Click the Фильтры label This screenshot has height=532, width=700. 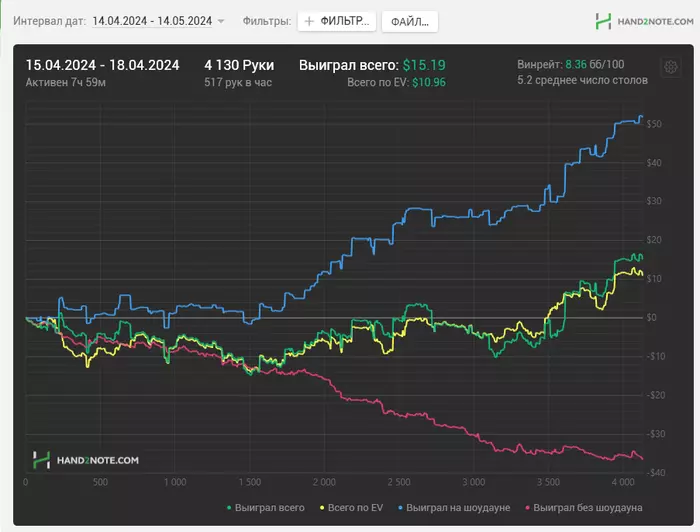267,21
